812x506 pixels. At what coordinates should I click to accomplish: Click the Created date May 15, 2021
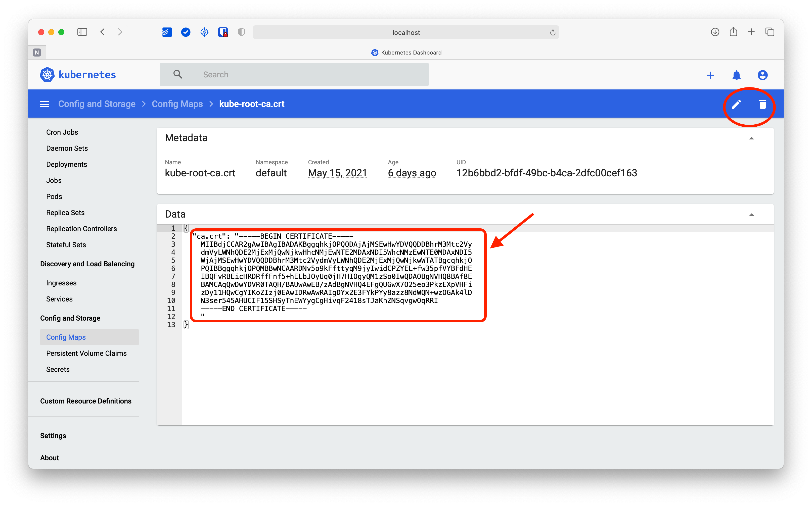pyautogui.click(x=337, y=173)
